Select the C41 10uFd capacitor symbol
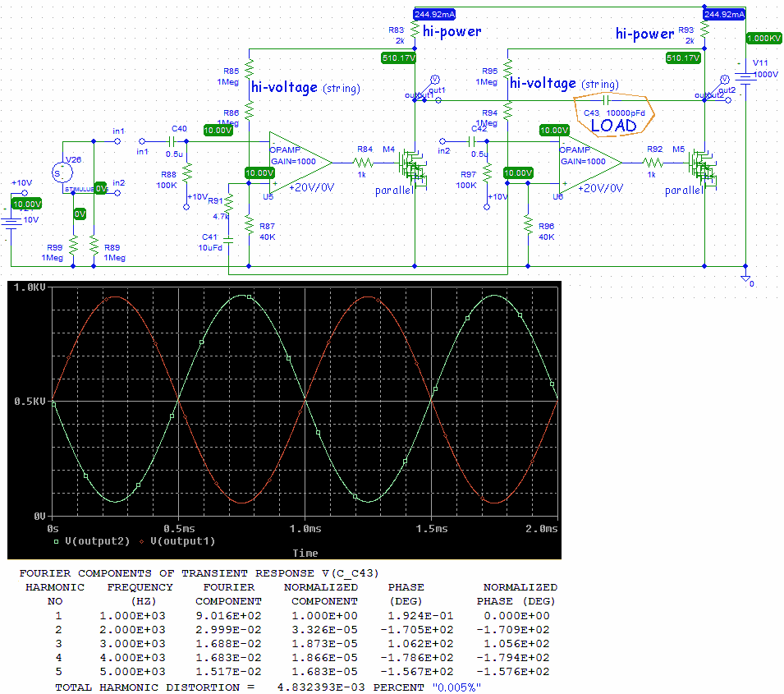 pos(228,240)
